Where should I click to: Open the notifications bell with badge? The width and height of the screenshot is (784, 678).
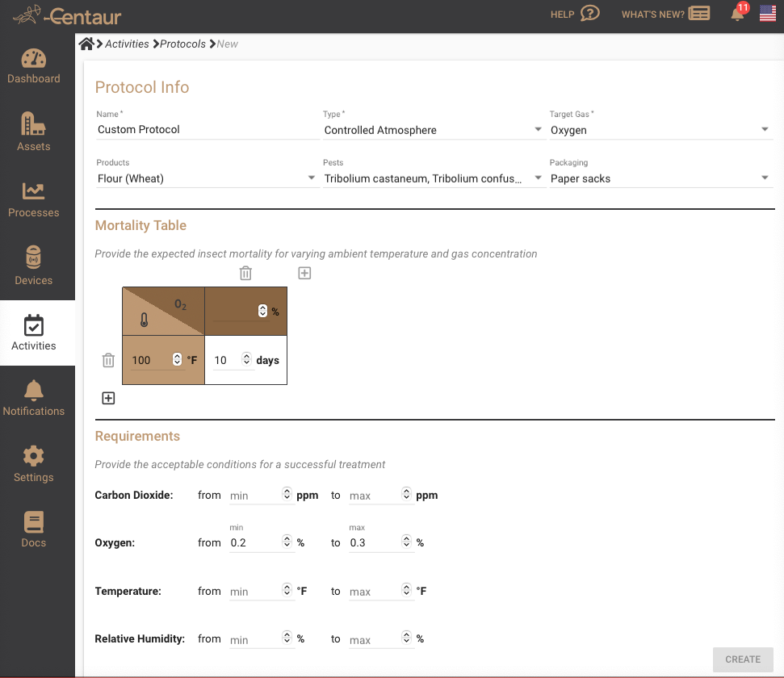pos(737,14)
